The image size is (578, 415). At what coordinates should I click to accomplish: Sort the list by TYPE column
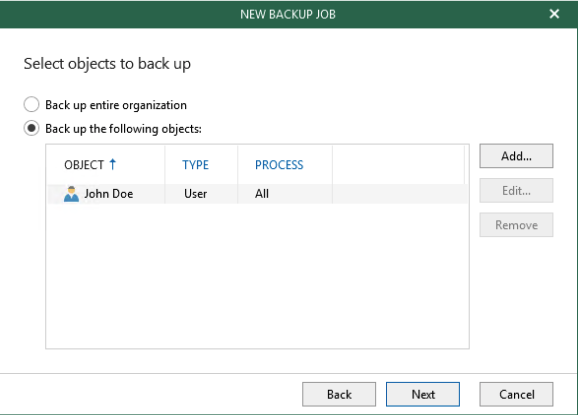pyautogui.click(x=195, y=165)
